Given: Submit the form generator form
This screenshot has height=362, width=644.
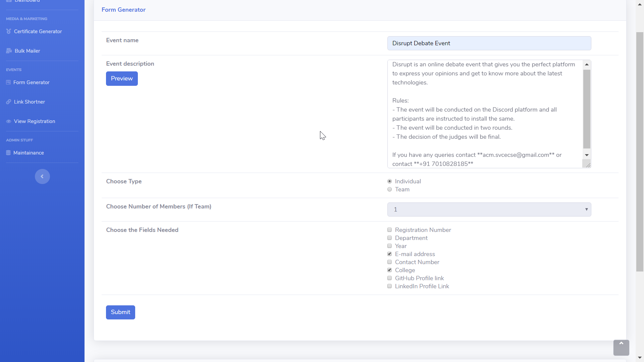Looking at the screenshot, I should point(120,312).
